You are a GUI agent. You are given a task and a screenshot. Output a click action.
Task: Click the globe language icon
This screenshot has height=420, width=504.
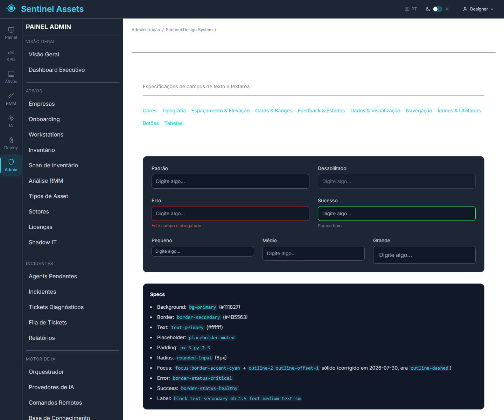tap(407, 9)
